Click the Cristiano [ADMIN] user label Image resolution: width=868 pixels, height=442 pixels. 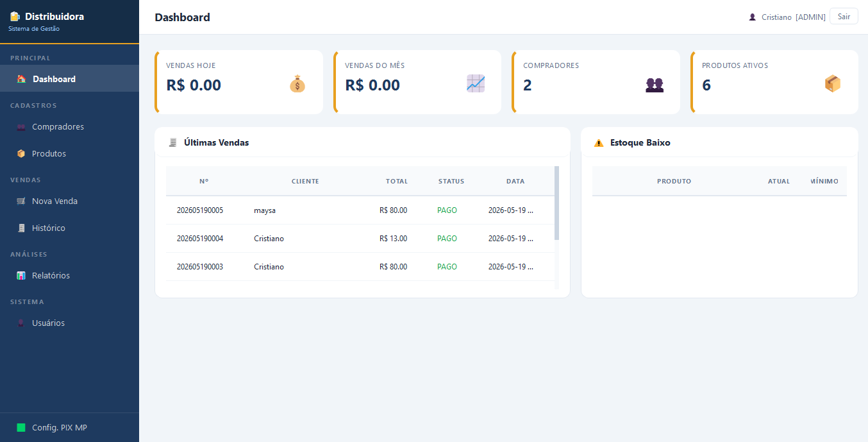pyautogui.click(x=794, y=17)
